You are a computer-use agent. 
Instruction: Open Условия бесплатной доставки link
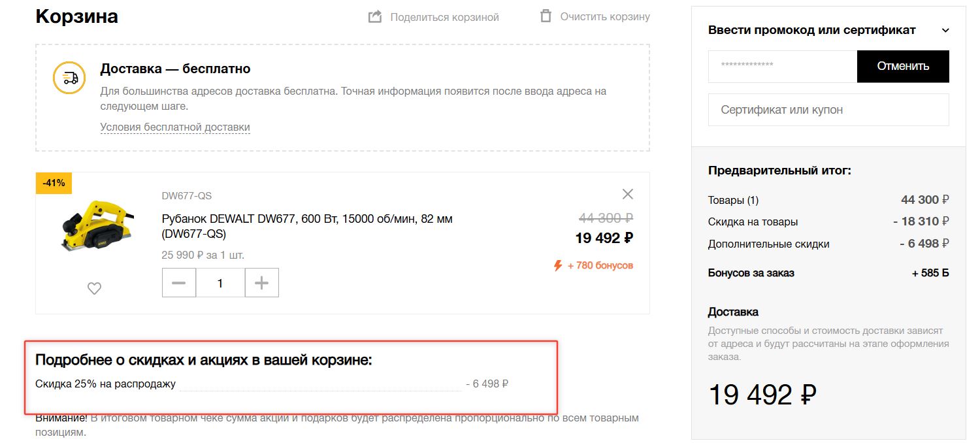tap(175, 127)
